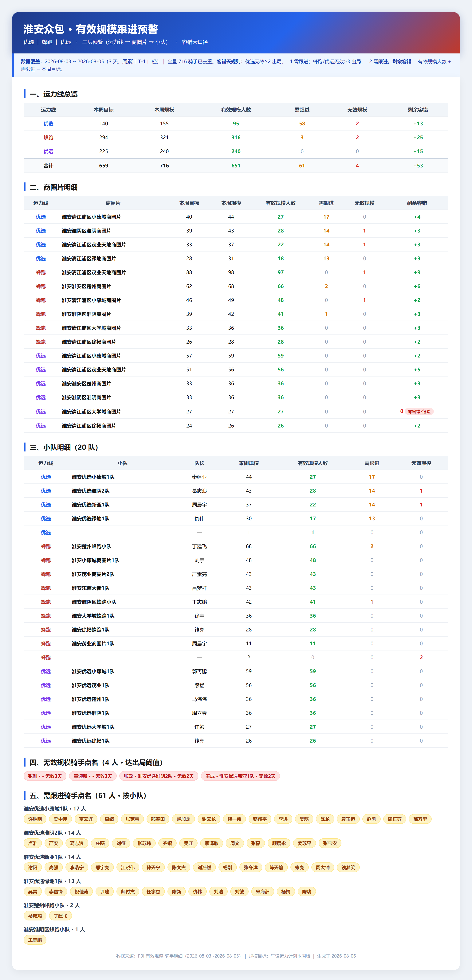Viewport: 472px width, 980px height.
Task: Select rider chip 顾晨永
Action: pyautogui.click(x=279, y=843)
